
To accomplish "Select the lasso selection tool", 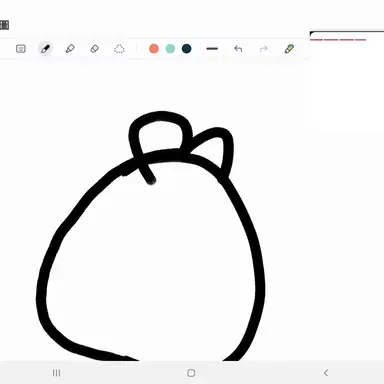I will pos(119,49).
